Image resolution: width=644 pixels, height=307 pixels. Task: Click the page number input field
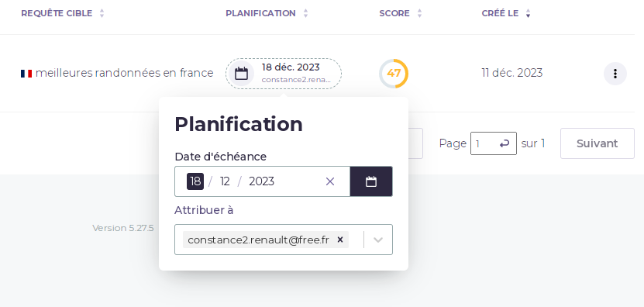coord(493,143)
